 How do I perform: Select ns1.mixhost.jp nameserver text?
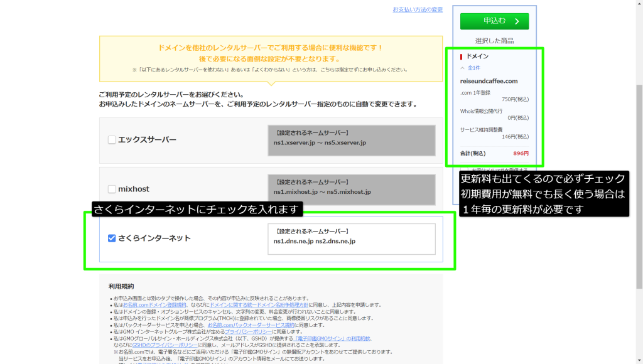pyautogui.click(x=322, y=192)
